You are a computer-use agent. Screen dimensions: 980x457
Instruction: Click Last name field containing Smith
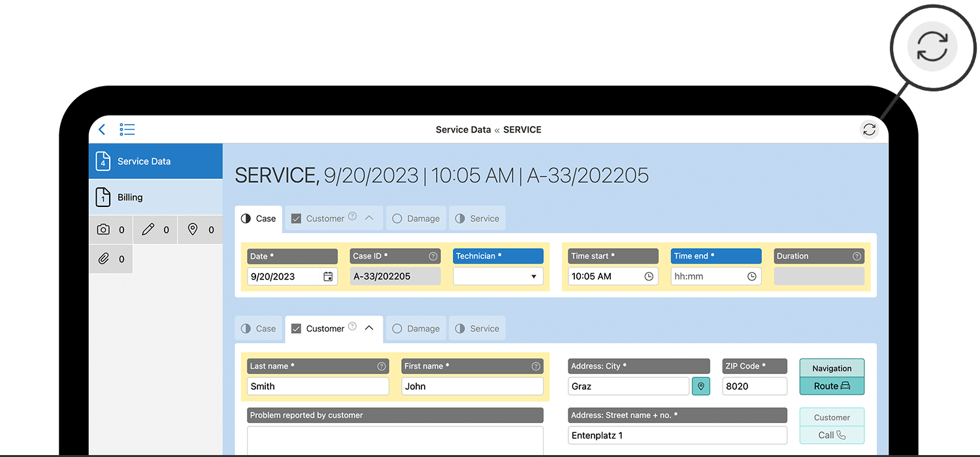[x=318, y=386]
